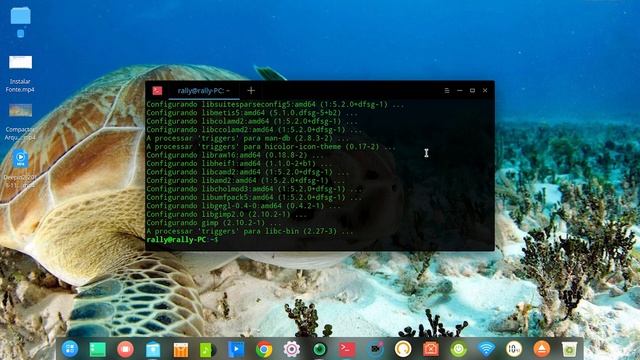Select the Deepin video file on desktop

20,169
